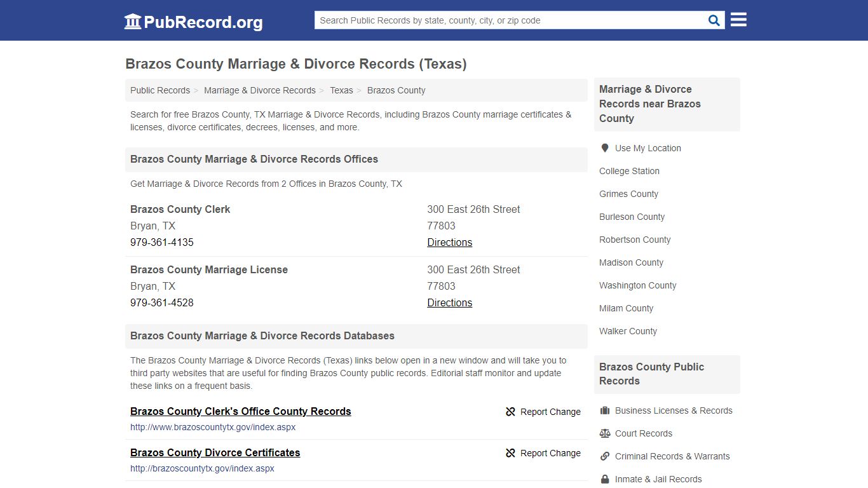Open Grimes County records link
Image resolution: width=868 pixels, height=488 pixels.
628,194
